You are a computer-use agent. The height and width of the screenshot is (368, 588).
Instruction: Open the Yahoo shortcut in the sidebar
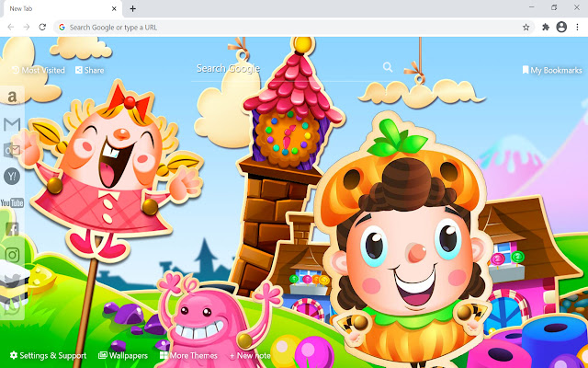pyautogui.click(x=12, y=176)
